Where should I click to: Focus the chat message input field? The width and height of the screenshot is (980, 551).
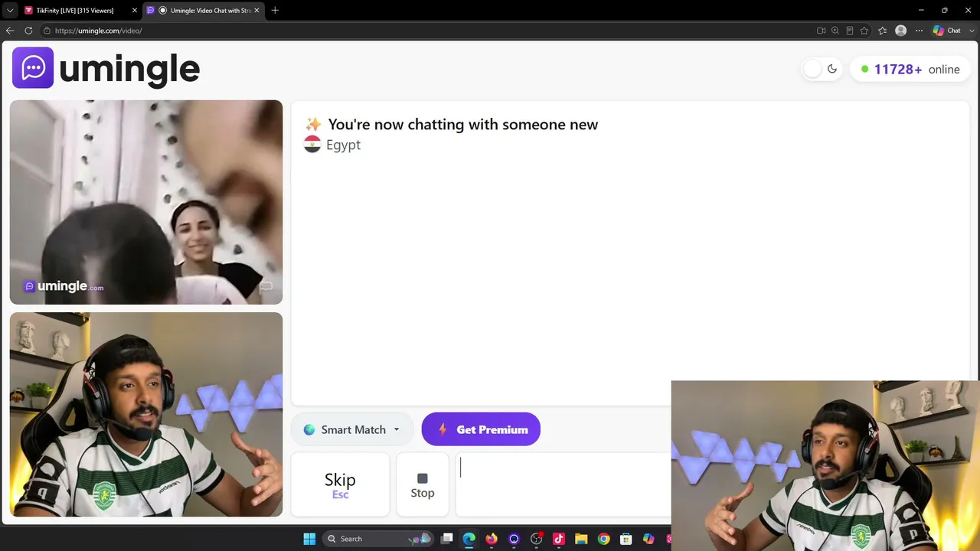pyautogui.click(x=563, y=485)
